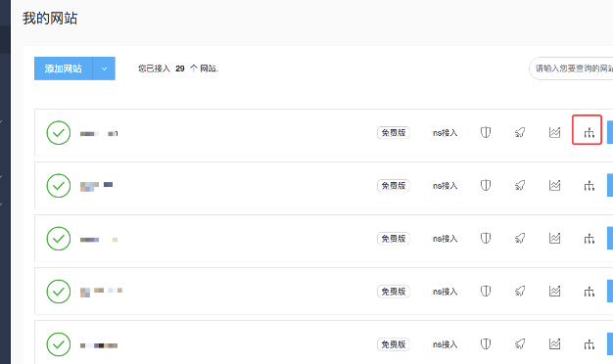Click 免费版 badge in fourth website row
The image size is (613, 364).
click(x=394, y=292)
